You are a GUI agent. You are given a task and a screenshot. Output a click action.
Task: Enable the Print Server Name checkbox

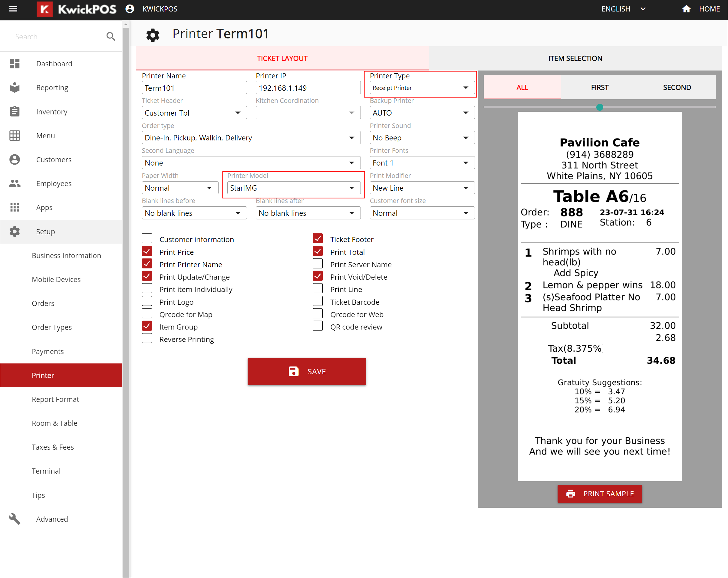pyautogui.click(x=318, y=264)
